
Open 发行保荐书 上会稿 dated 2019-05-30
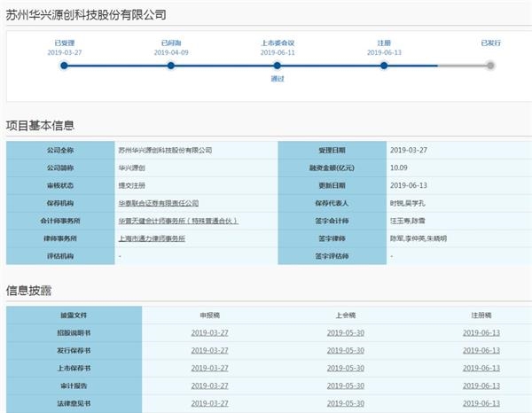[x=346, y=350]
